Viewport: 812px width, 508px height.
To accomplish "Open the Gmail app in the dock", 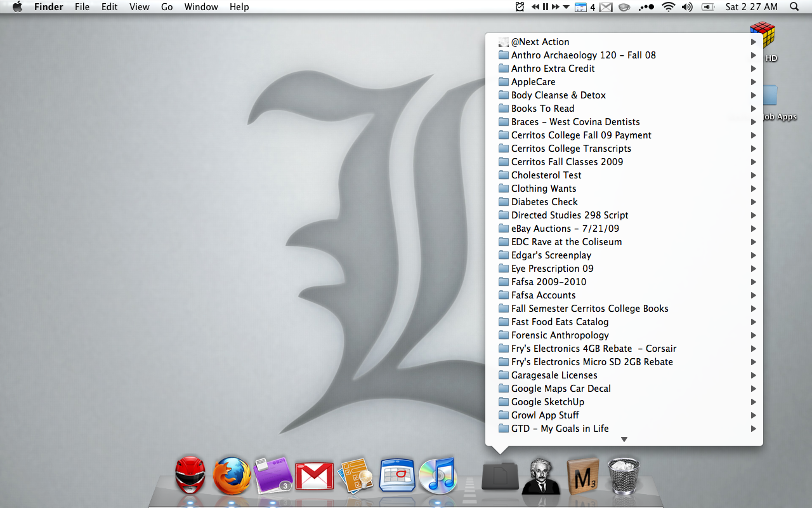I will tap(315, 476).
